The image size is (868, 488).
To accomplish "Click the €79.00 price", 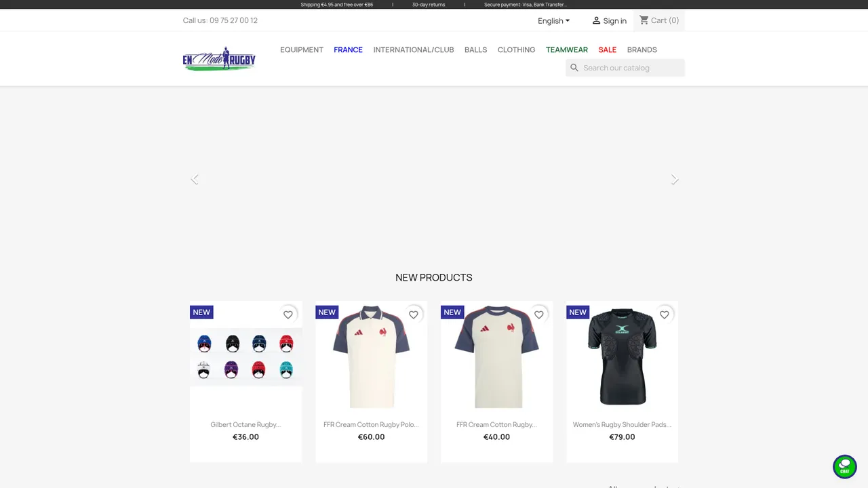I will tap(622, 437).
